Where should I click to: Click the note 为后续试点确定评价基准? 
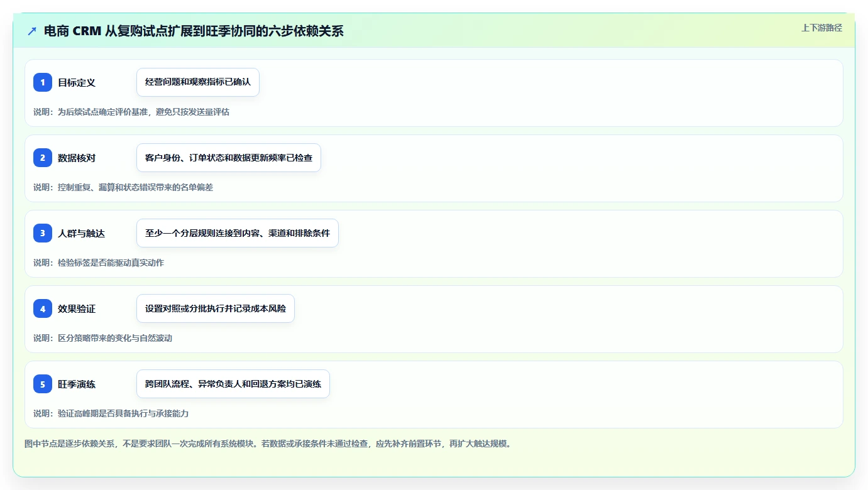[131, 112]
